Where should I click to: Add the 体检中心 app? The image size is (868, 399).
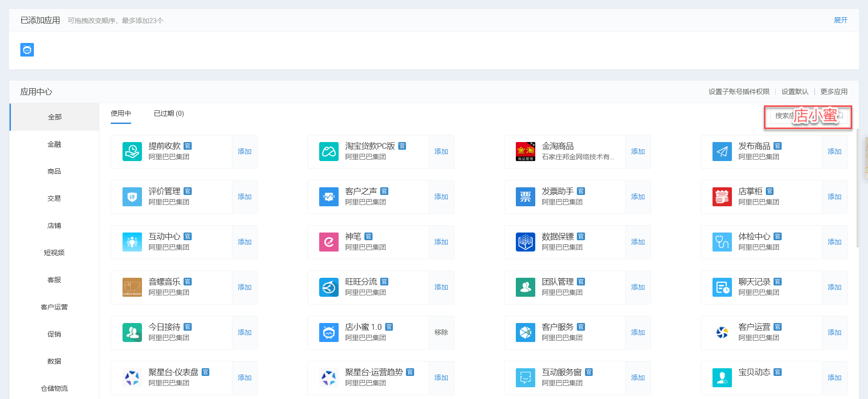pyautogui.click(x=835, y=242)
